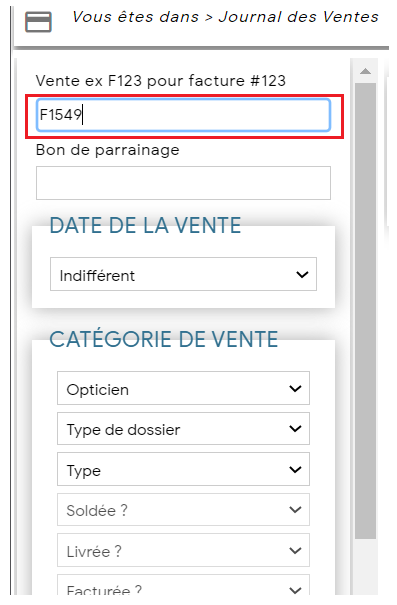Open the Indifférent date dropdown
397x605 pixels.
(183, 274)
